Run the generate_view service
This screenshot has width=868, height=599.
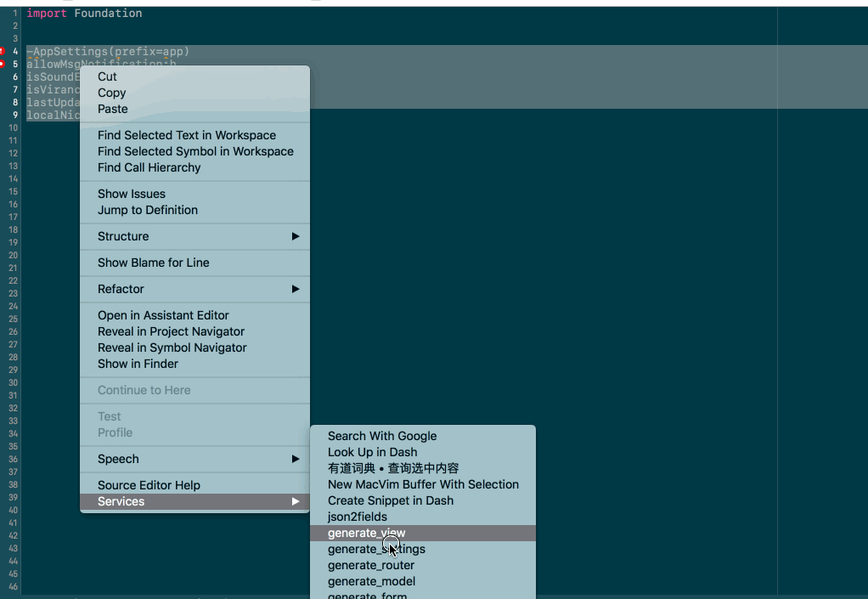[x=423, y=533]
